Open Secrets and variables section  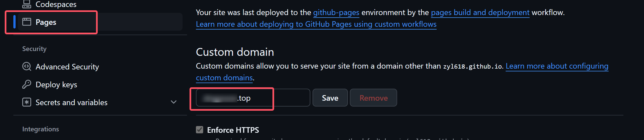[100, 102]
